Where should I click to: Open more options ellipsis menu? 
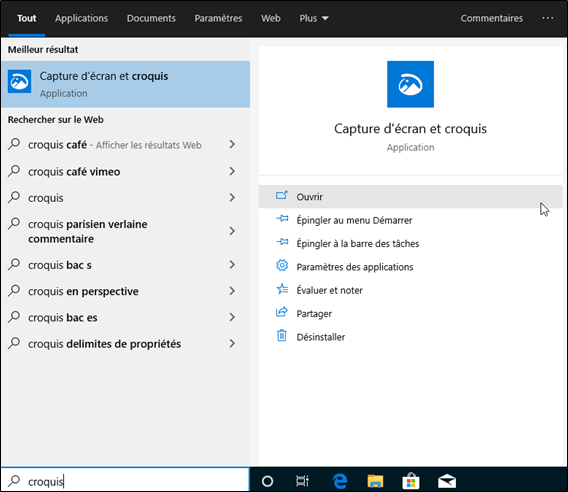tap(547, 18)
